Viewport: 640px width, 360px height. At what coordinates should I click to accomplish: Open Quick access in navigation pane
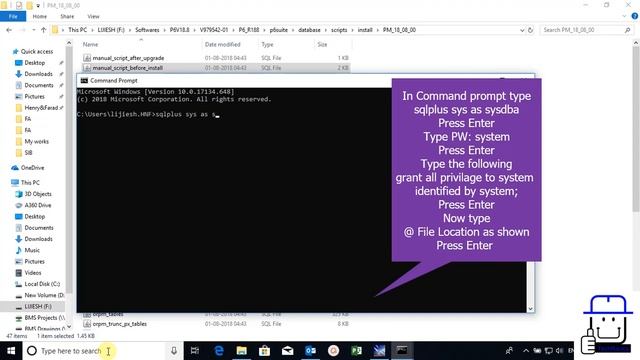click(x=36, y=51)
